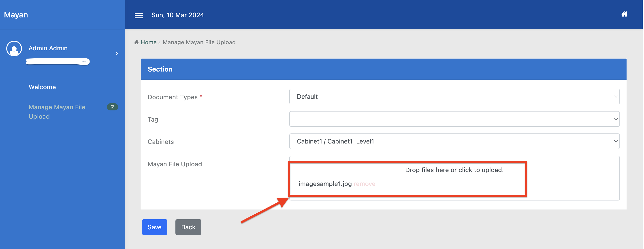Click the Section panel header
Screen dimensions: 644x249
(383, 69)
